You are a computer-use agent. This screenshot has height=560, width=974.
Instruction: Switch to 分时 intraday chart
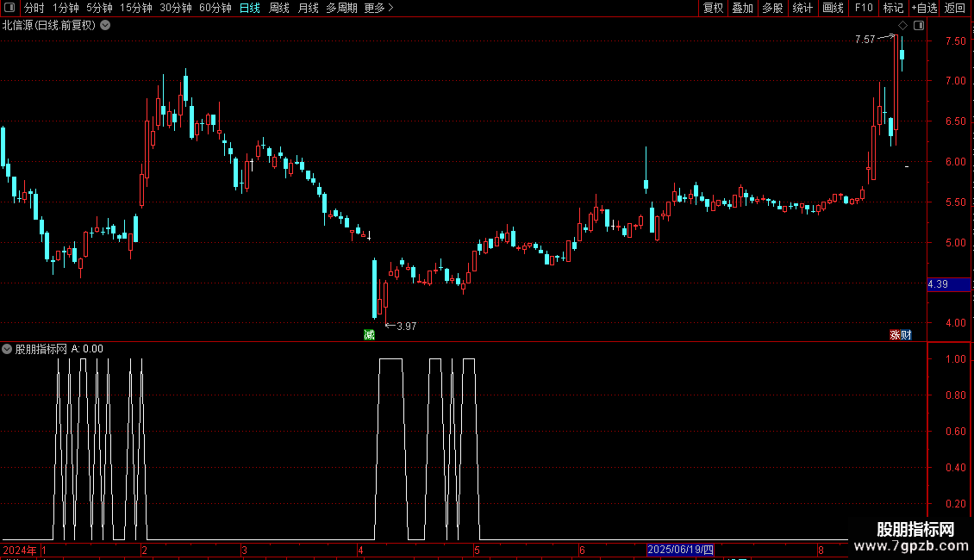coord(34,8)
